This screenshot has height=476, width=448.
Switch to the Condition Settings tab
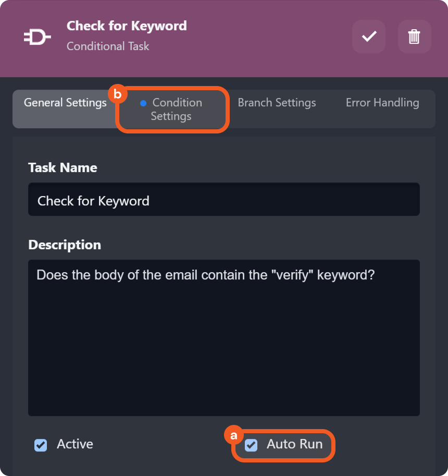tap(172, 109)
